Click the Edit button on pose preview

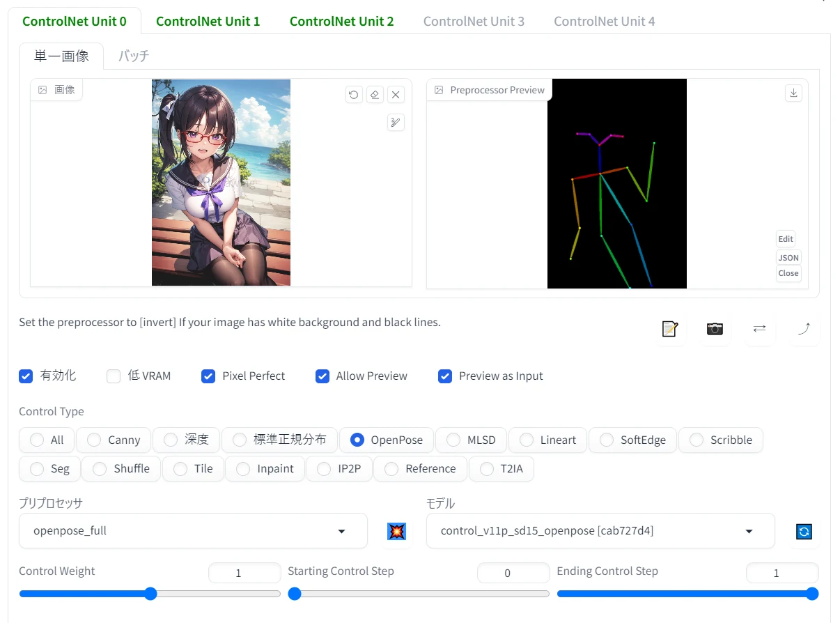(x=786, y=239)
